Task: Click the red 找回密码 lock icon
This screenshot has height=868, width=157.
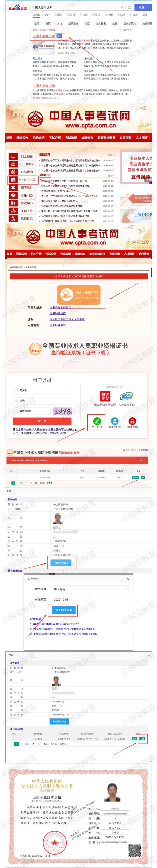Action: tap(132, 421)
